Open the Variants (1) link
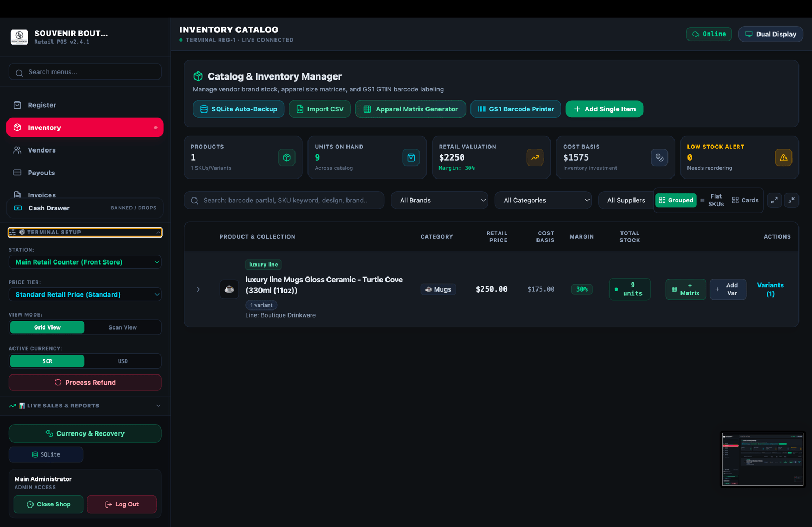Screen dimensions: 812x527 click(770, 289)
